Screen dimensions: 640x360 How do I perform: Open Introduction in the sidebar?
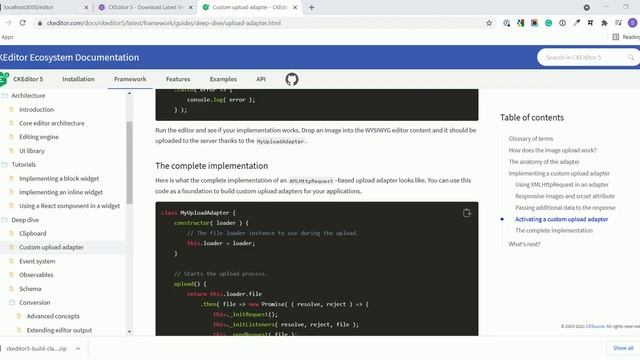(36, 109)
